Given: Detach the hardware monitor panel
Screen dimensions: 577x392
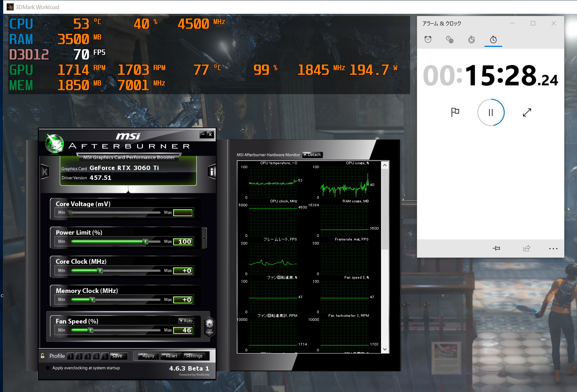Looking at the screenshot, I should pos(313,155).
